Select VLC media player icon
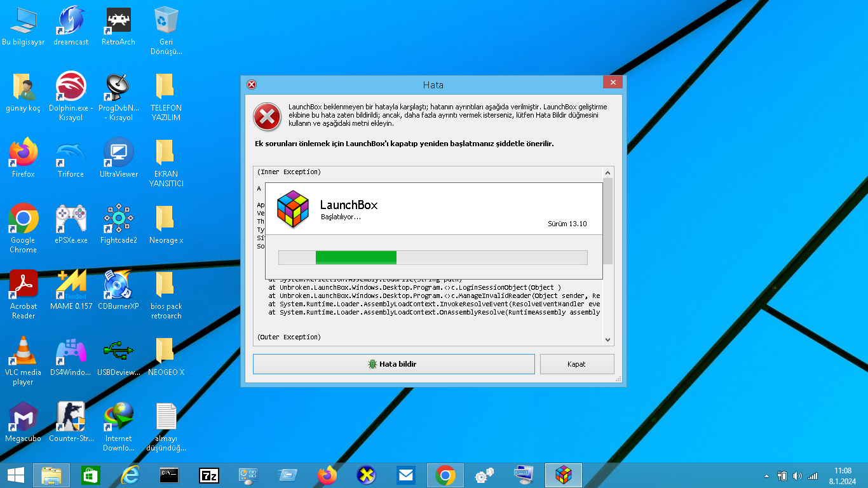 [24, 361]
